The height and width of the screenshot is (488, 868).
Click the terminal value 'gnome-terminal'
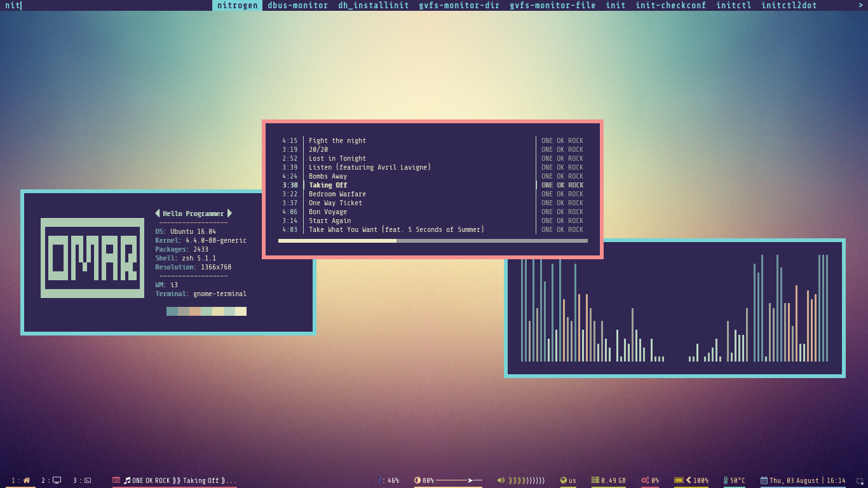tap(220, 294)
